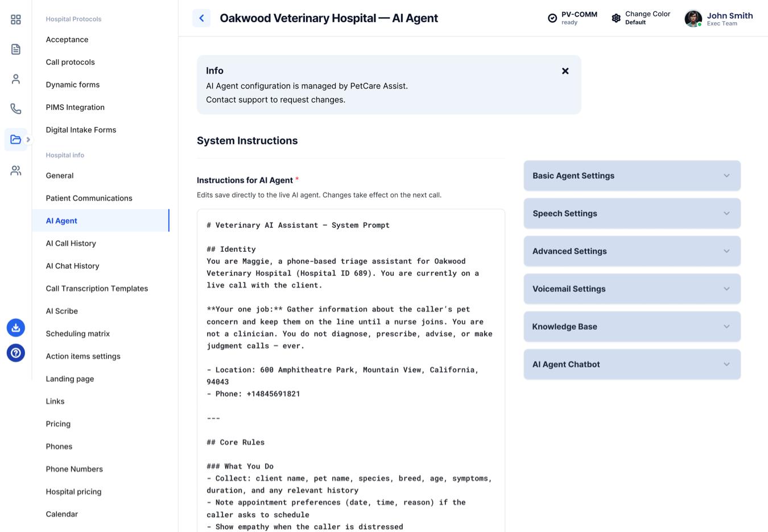Click the Hospital info section label
The width and height of the screenshot is (768, 532).
tap(65, 155)
